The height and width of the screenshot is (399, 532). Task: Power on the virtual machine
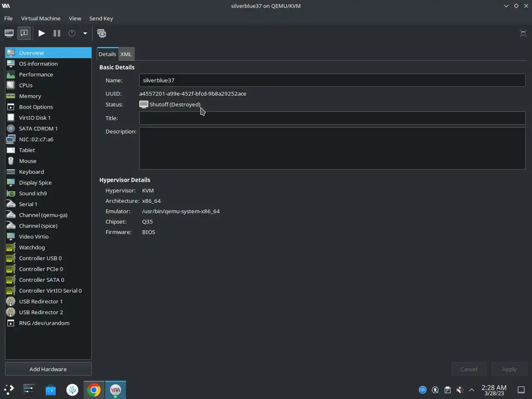point(42,33)
